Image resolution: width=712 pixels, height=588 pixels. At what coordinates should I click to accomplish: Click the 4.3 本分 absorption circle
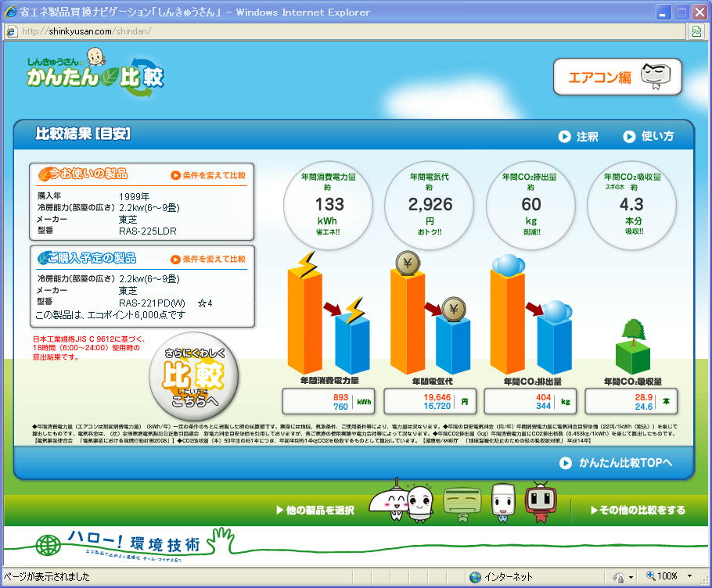(x=631, y=205)
